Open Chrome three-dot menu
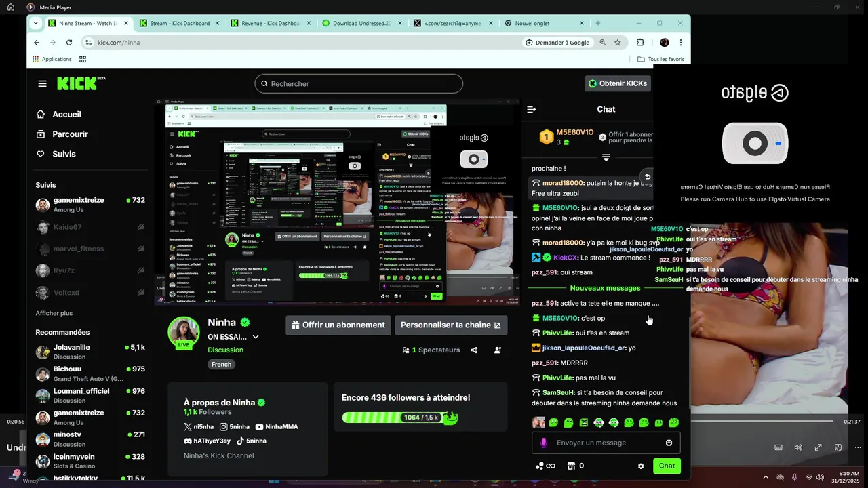The width and height of the screenshot is (868, 488). pos(681,42)
